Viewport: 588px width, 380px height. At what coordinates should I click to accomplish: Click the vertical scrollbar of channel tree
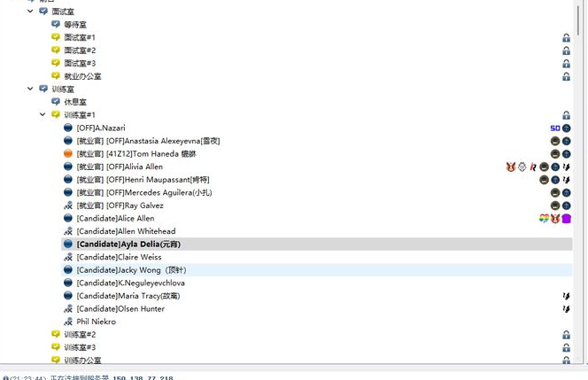coord(582,177)
